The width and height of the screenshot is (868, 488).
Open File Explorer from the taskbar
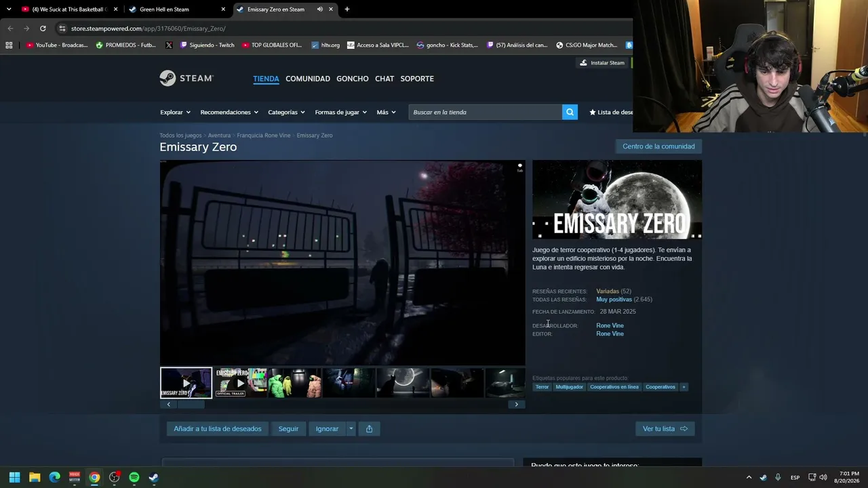pos(35,477)
